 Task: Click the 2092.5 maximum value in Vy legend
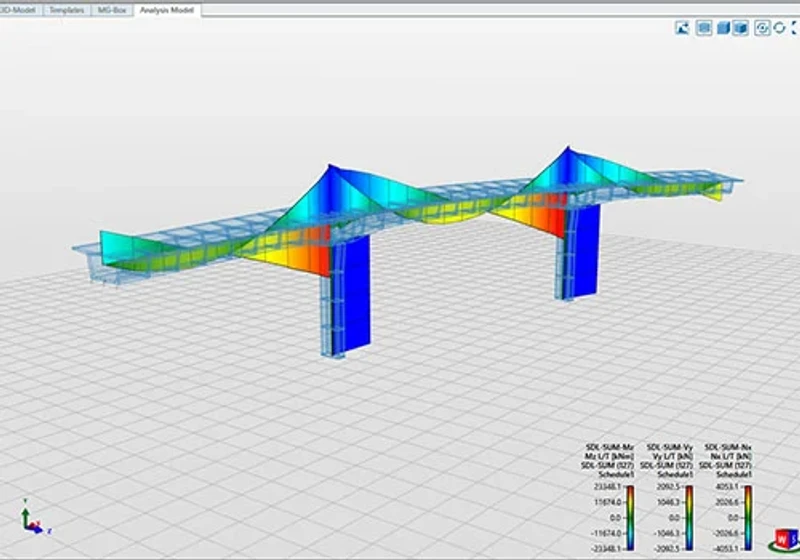tap(668, 487)
